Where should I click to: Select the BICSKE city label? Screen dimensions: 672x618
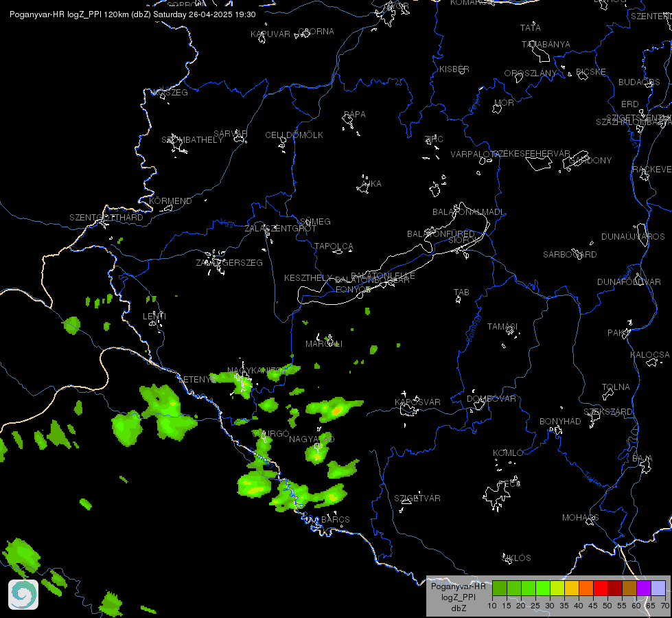pyautogui.click(x=591, y=71)
